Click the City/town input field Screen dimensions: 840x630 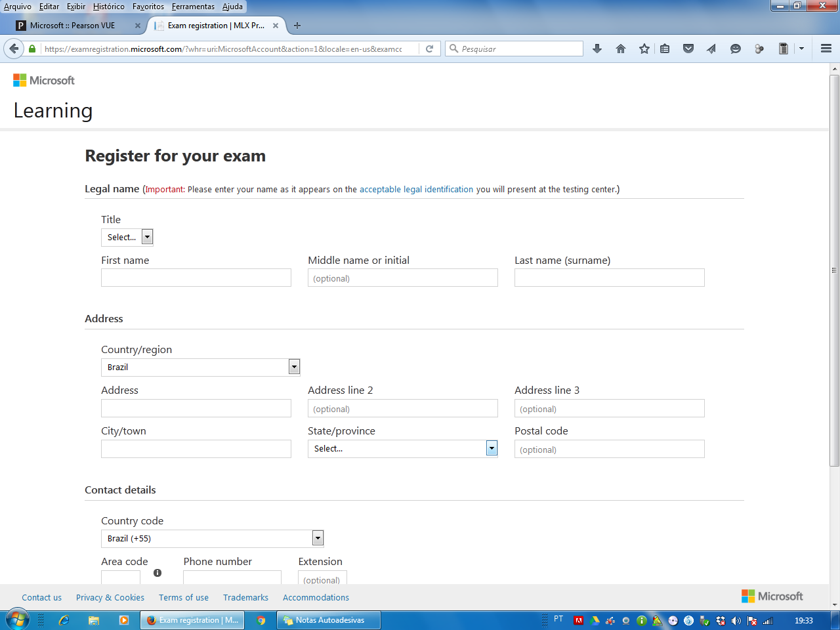coord(196,449)
